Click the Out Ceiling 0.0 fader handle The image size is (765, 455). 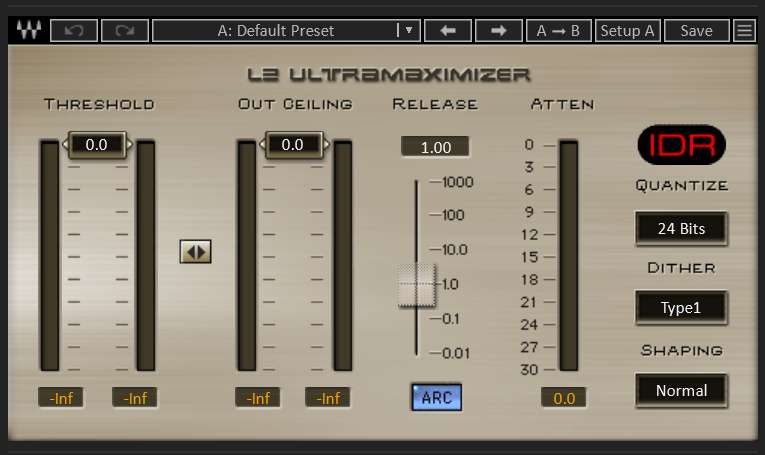pos(292,145)
